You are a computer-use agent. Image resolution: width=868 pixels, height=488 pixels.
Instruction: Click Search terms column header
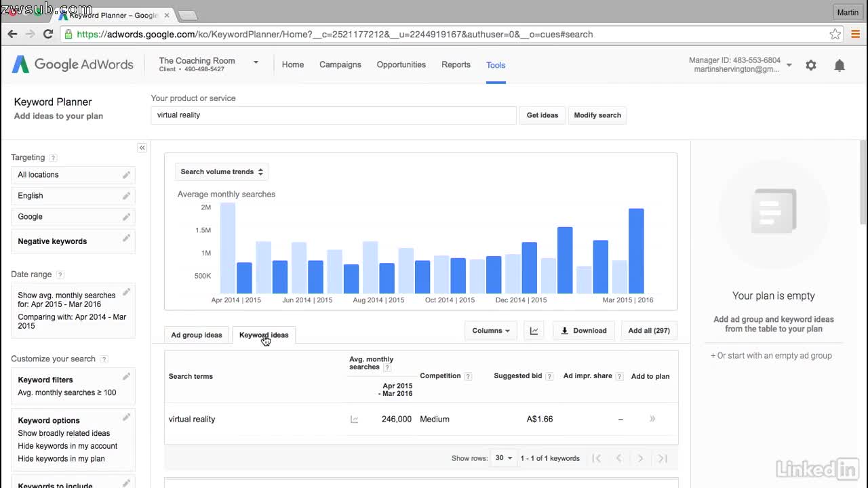[191, 376]
